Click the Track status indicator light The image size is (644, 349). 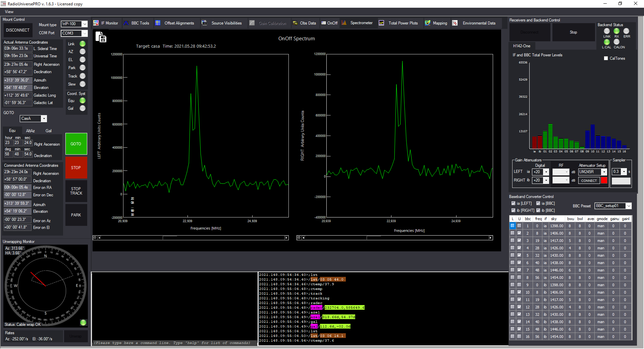tap(83, 76)
